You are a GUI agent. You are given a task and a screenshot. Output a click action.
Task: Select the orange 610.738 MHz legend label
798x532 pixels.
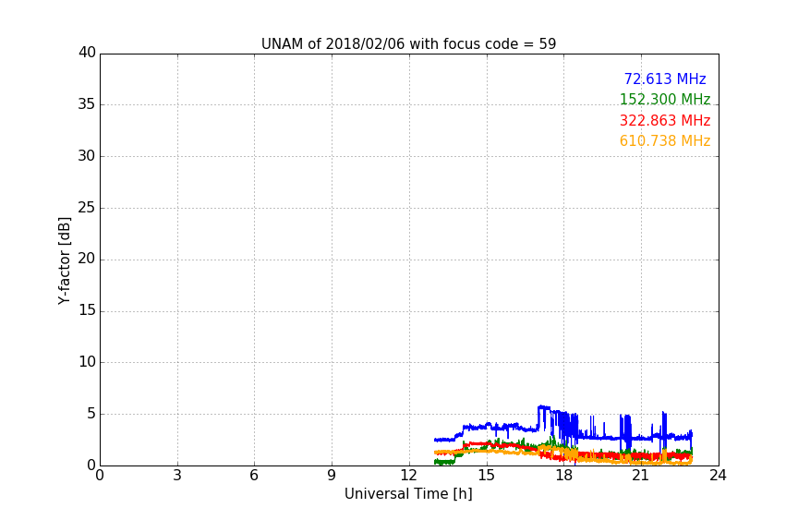click(x=665, y=140)
